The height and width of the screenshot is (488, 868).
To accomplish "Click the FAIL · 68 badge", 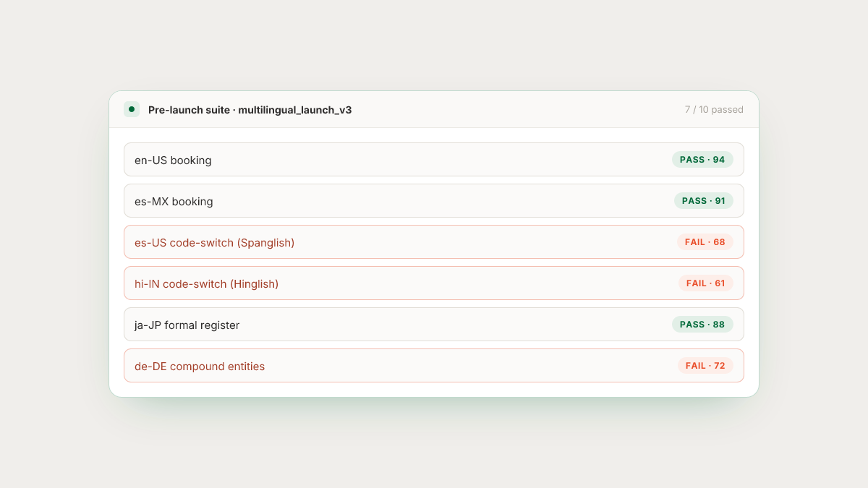I will (705, 242).
